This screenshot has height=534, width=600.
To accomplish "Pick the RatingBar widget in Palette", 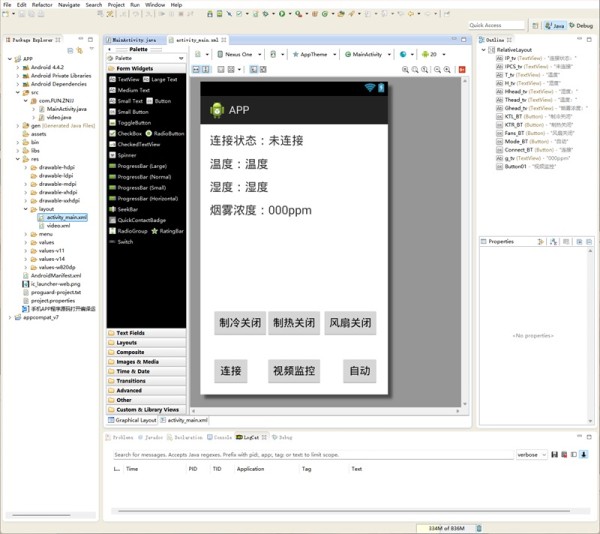I will coord(168,231).
